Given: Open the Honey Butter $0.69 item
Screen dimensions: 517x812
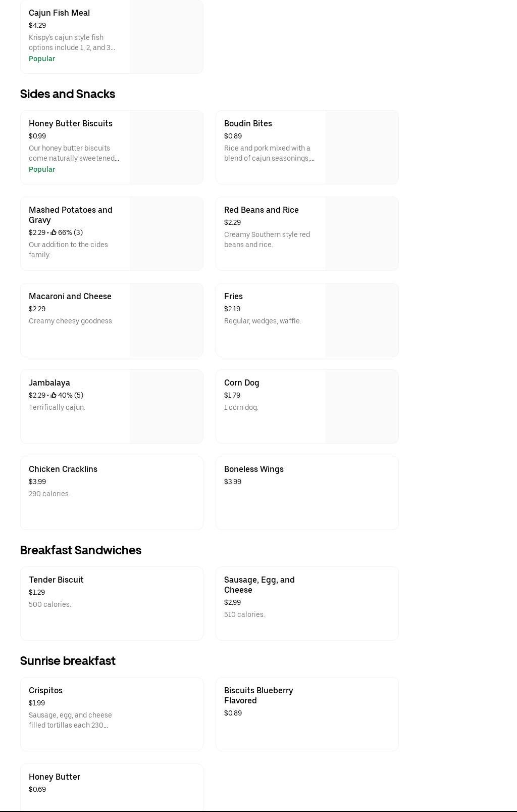Looking at the screenshot, I should pos(55,777).
